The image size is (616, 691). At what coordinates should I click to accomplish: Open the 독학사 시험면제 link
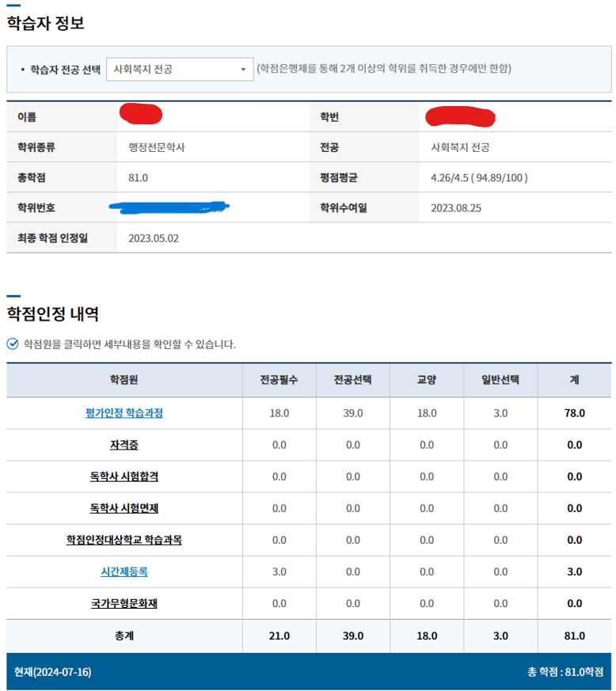(x=124, y=508)
